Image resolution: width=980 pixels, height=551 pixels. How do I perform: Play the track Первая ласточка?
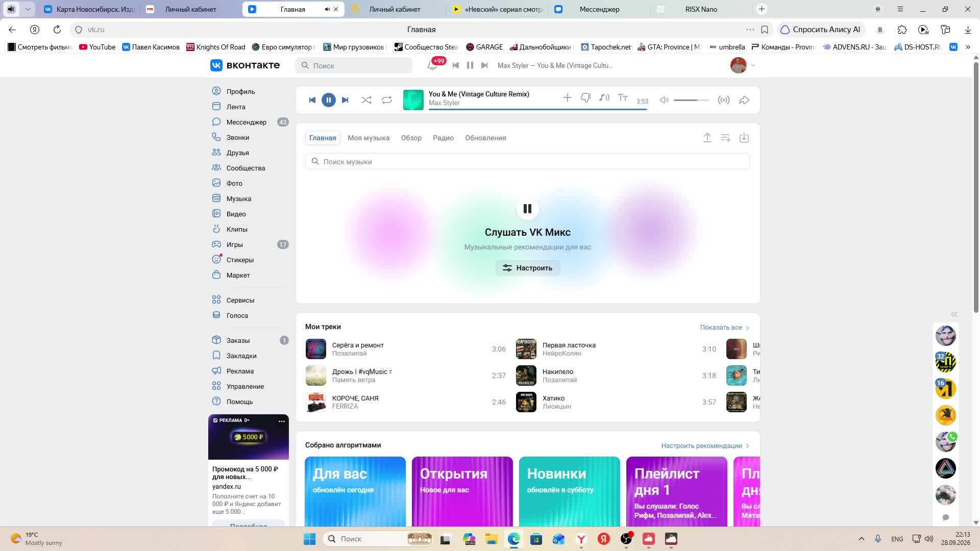616,349
